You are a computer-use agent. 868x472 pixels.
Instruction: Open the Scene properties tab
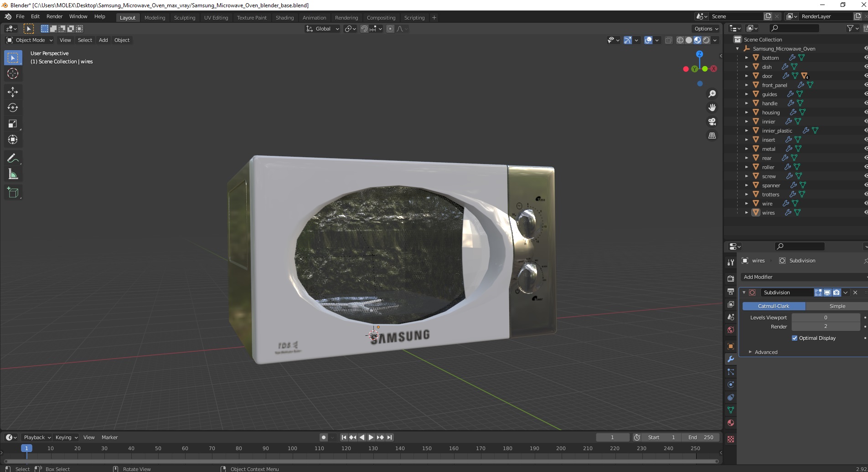[x=731, y=317]
